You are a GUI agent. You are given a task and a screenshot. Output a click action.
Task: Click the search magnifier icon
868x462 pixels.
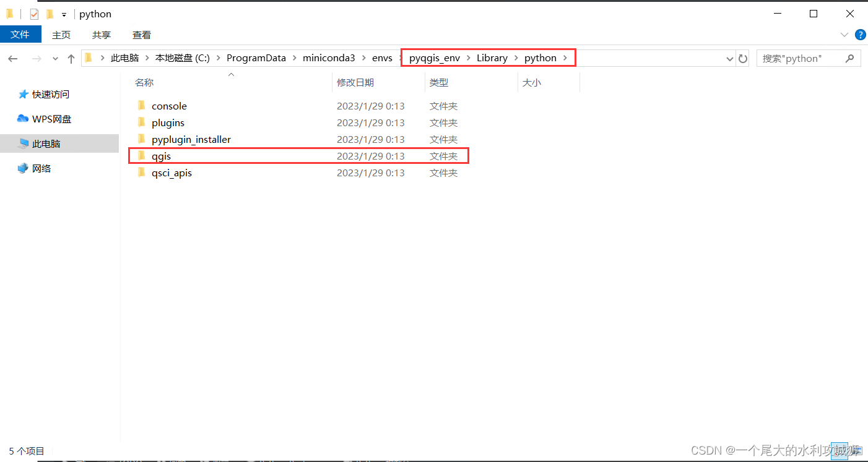click(x=850, y=58)
